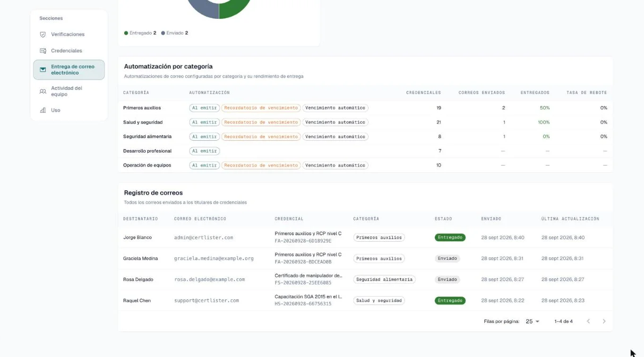Go to the next page arrow
The image size is (644, 357).
tap(604, 321)
